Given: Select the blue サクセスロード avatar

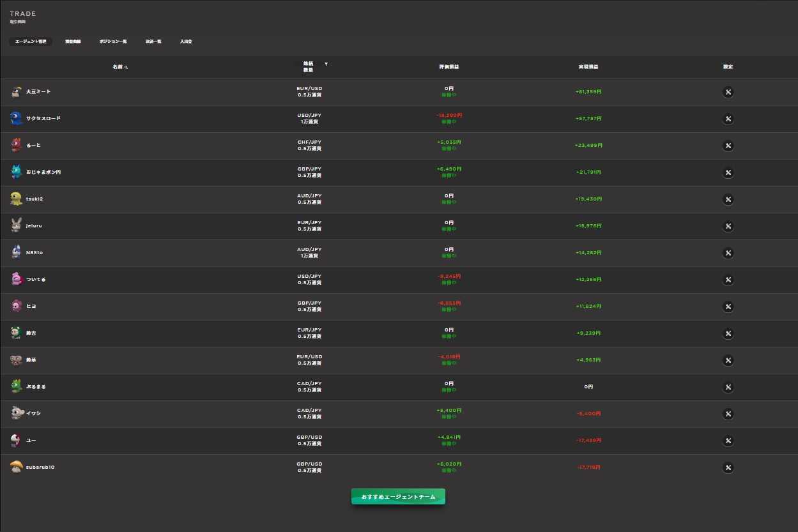Looking at the screenshot, I should 16,118.
